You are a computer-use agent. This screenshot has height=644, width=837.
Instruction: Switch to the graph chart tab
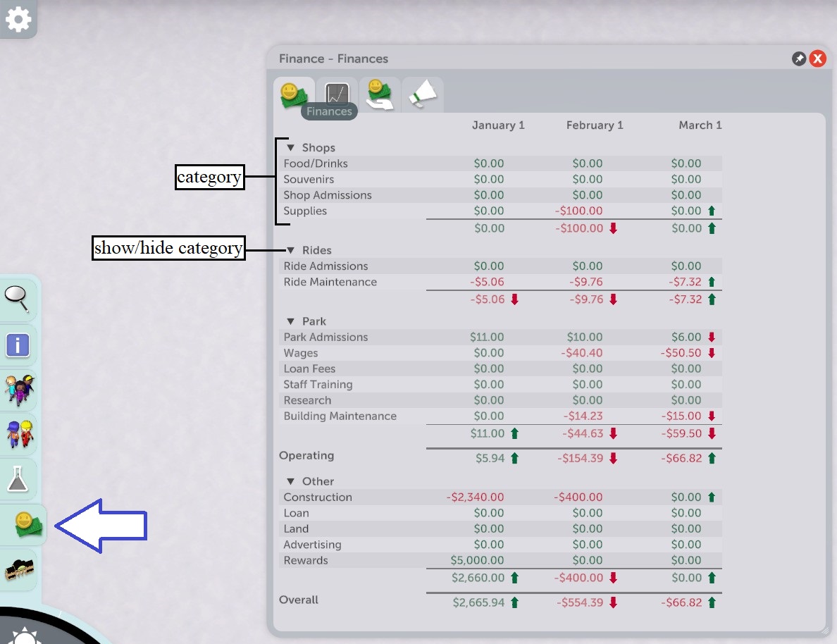pyautogui.click(x=337, y=94)
